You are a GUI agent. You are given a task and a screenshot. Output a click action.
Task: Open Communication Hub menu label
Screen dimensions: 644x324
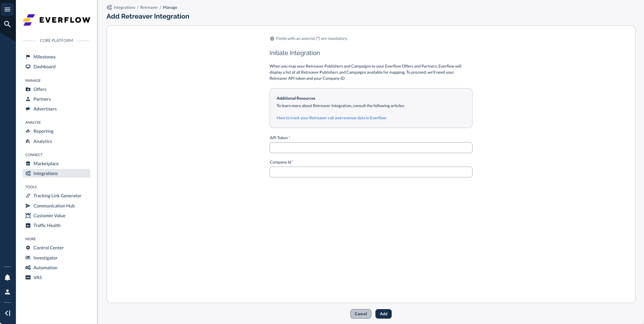tap(54, 206)
